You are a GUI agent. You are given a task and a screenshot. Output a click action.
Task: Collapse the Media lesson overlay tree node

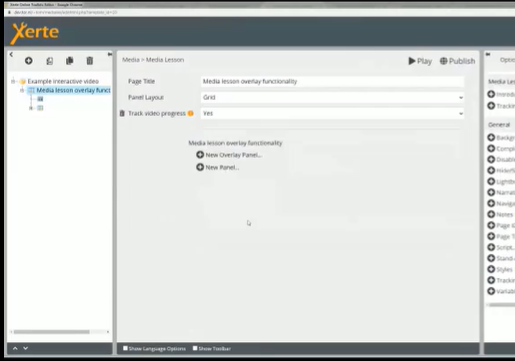coord(22,90)
